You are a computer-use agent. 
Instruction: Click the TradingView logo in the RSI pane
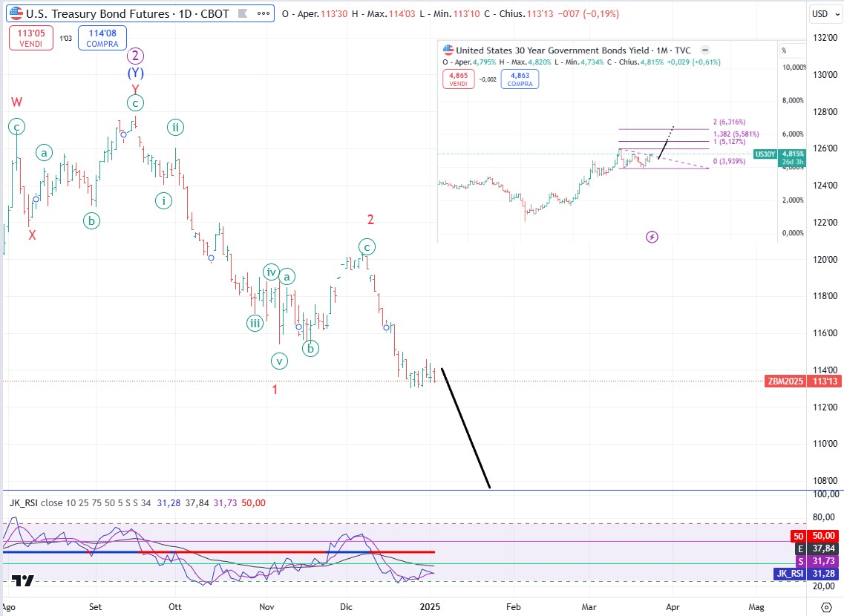(x=22, y=580)
